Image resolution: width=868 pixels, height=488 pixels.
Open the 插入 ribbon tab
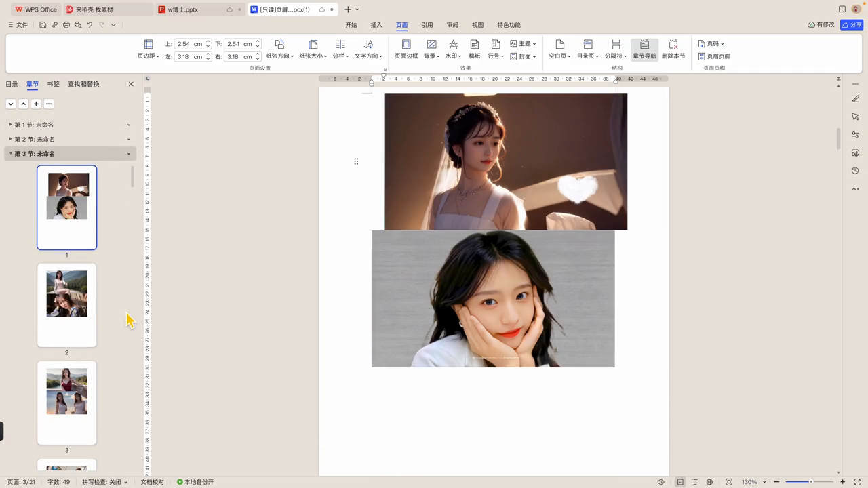click(376, 25)
